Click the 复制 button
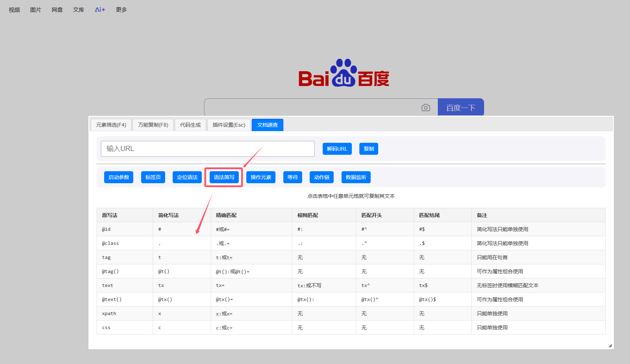Screen dimensions: 630x364 (x=369, y=149)
